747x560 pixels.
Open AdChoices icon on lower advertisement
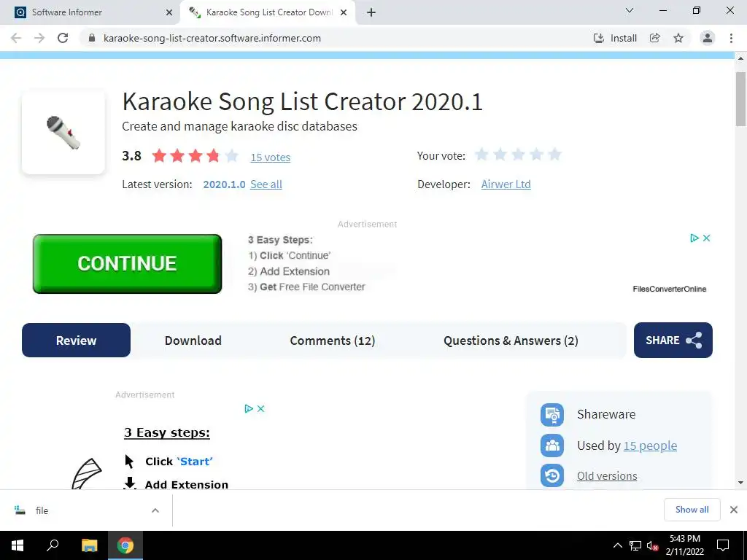(249, 408)
